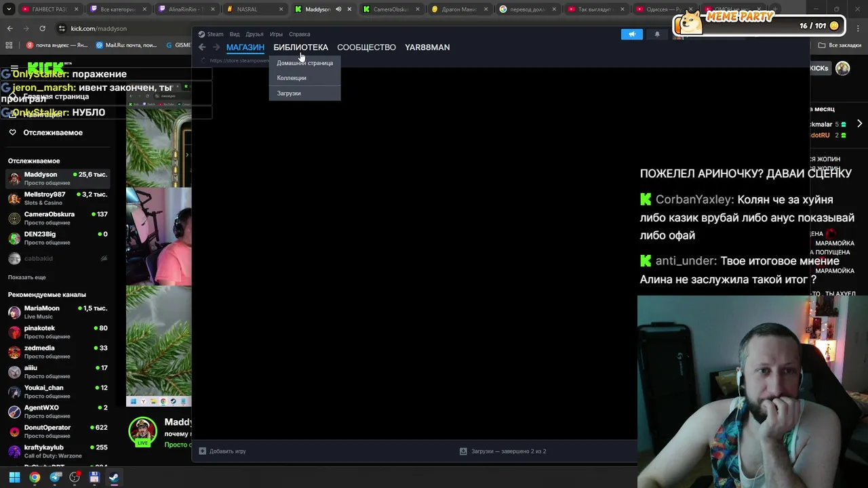The image size is (868, 488).
Task: Click Chrome back arrow button
Action: point(9,28)
